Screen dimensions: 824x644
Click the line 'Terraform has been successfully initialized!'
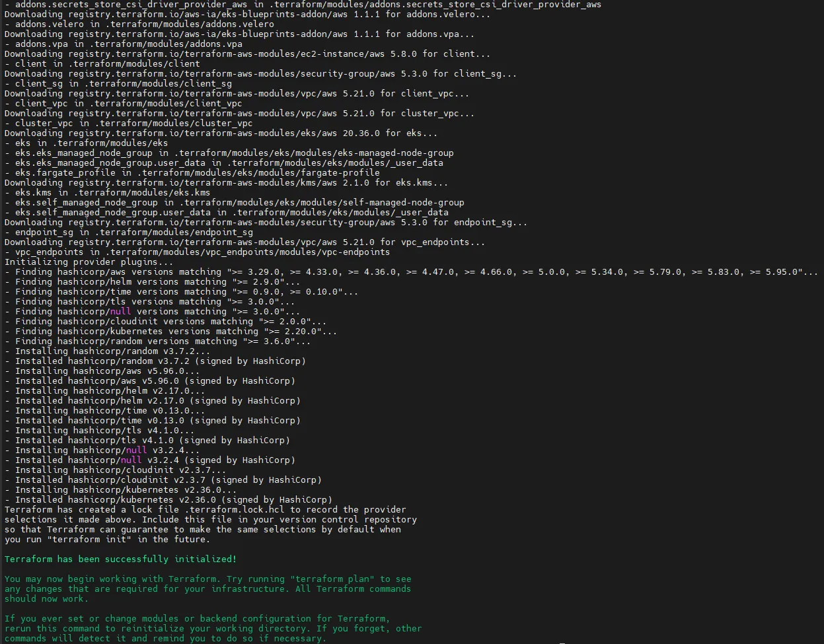pos(120,559)
